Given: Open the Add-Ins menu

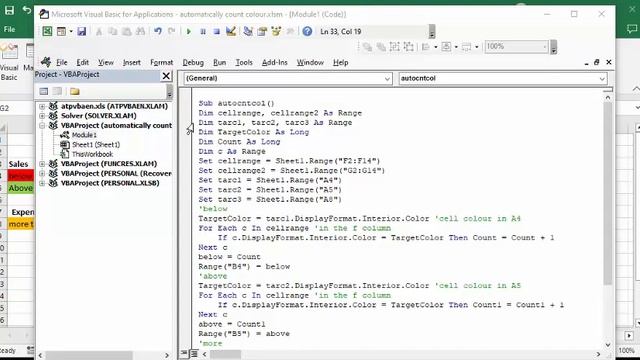Looking at the screenshot, I should point(275,62).
